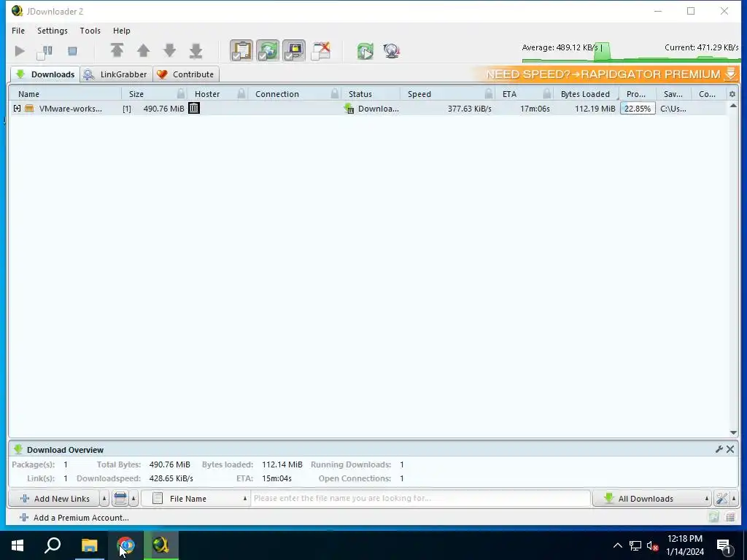The height and width of the screenshot is (560, 747).
Task: Click the globe check for updates icon
Action: 392,51
